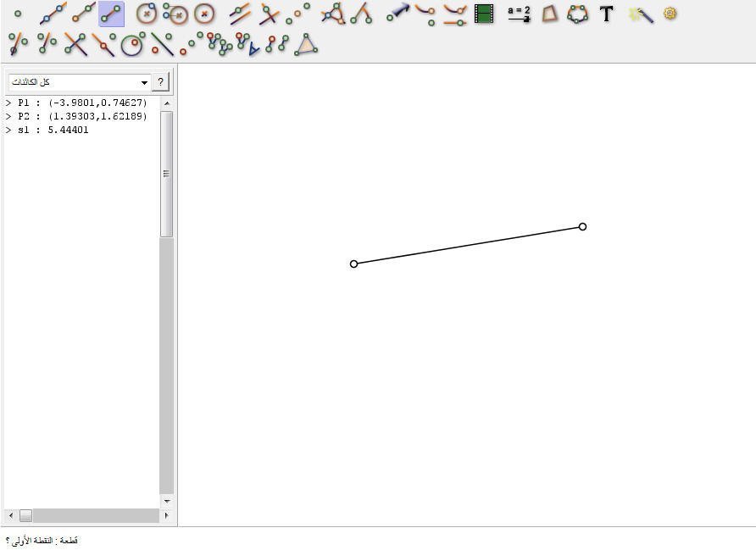Screen dimensions: 756x550
Task: Select the Midpoint tool
Action: click(x=297, y=14)
